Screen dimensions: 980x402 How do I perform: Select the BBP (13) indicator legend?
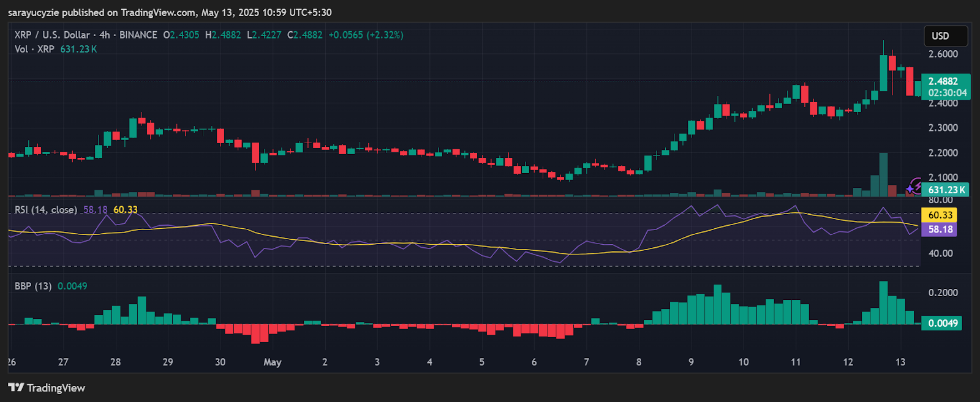33,286
